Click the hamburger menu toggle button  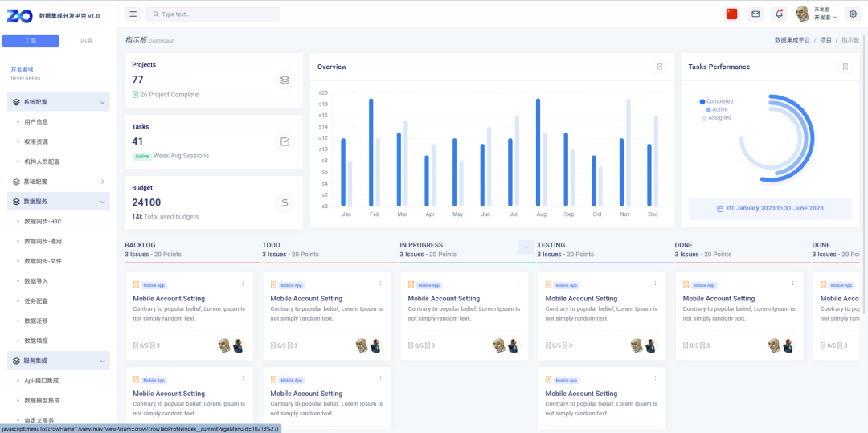(x=133, y=14)
